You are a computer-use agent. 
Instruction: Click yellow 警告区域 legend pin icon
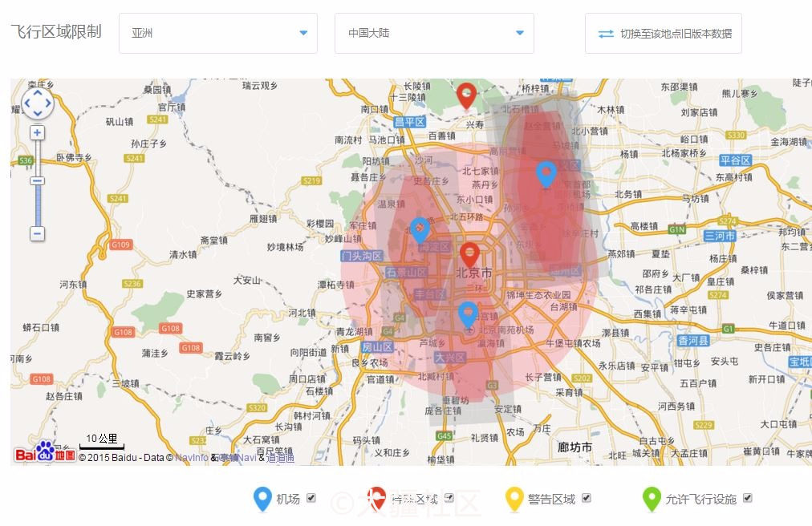pyautogui.click(x=514, y=498)
